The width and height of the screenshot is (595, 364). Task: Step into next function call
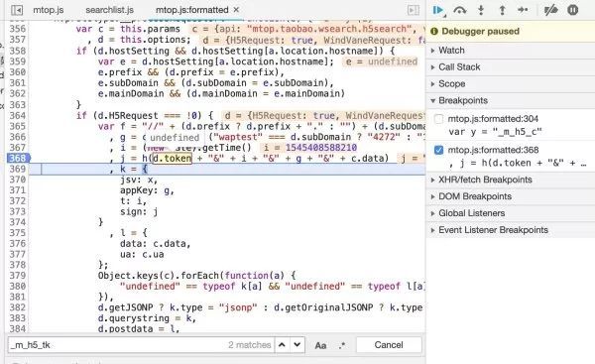[x=481, y=10]
